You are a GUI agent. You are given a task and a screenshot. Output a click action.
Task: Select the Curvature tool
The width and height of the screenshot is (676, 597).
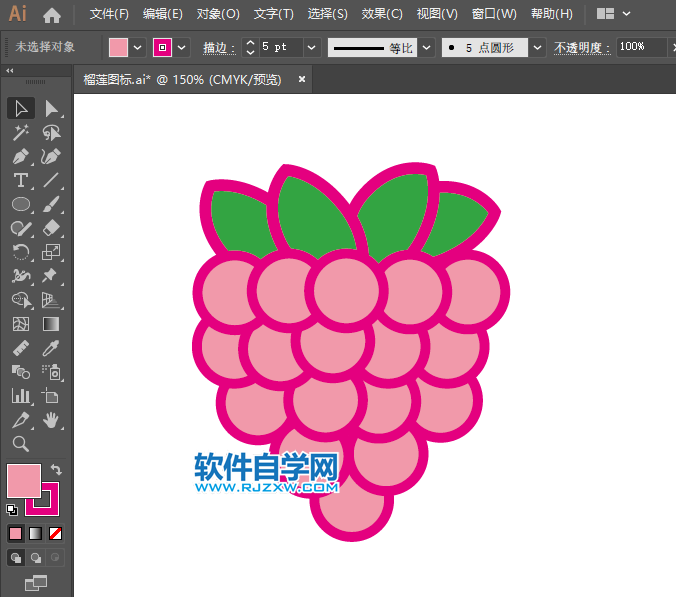(51, 156)
